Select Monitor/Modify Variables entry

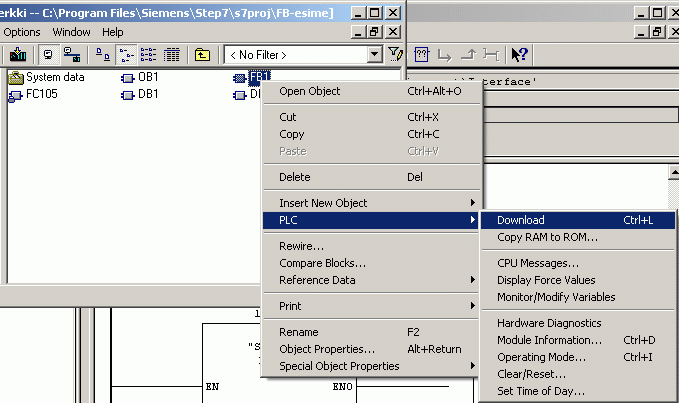coord(578,297)
